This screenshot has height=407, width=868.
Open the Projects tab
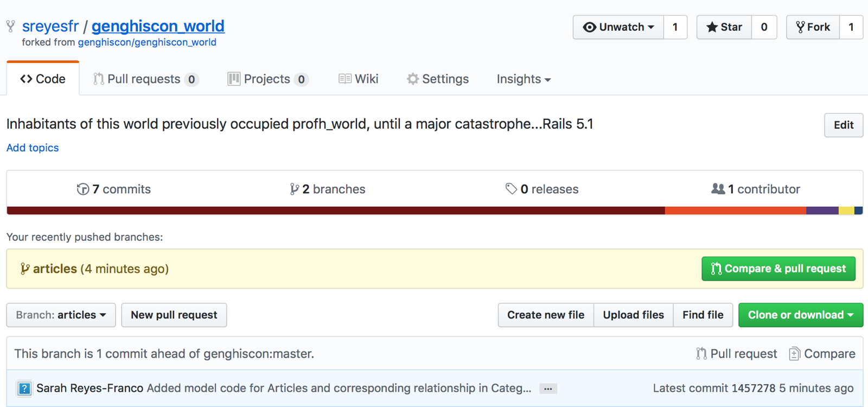(x=268, y=79)
